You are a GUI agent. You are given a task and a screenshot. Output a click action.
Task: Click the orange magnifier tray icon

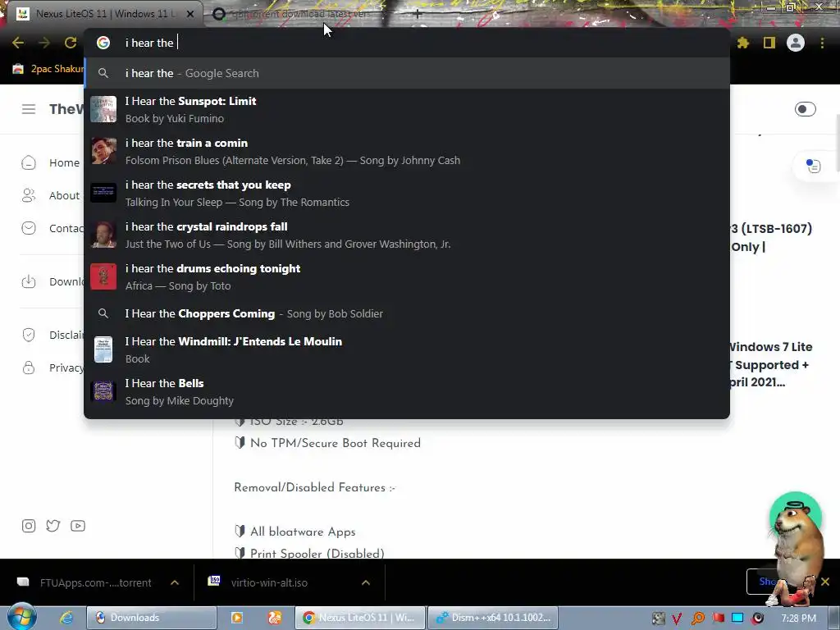click(x=698, y=619)
